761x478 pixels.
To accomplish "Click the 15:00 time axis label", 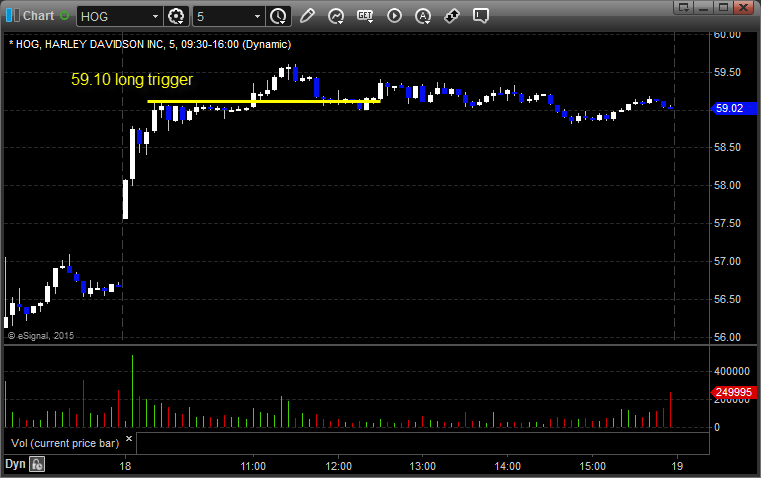I will pyautogui.click(x=593, y=466).
